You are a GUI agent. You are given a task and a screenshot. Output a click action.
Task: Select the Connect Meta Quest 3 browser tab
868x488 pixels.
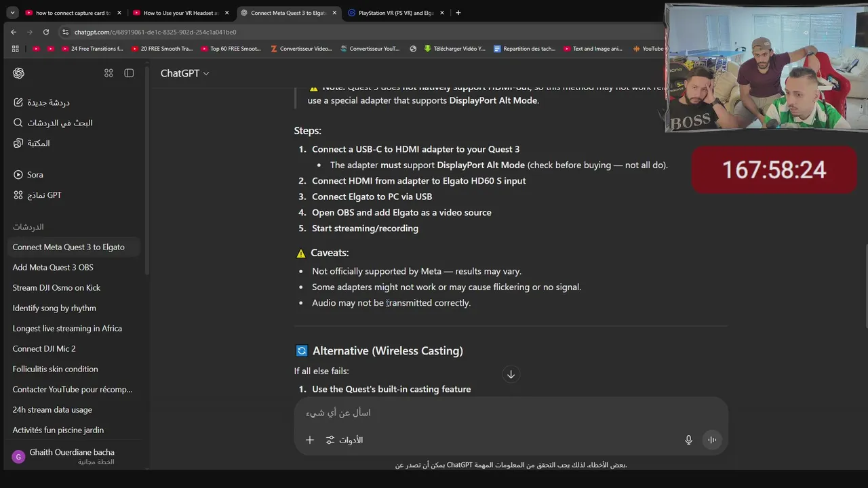pos(288,12)
